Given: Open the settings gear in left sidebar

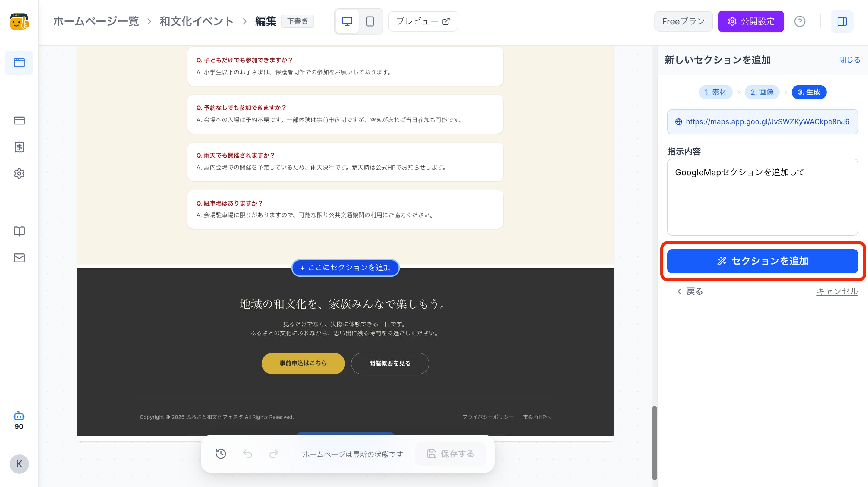Looking at the screenshot, I should point(19,174).
